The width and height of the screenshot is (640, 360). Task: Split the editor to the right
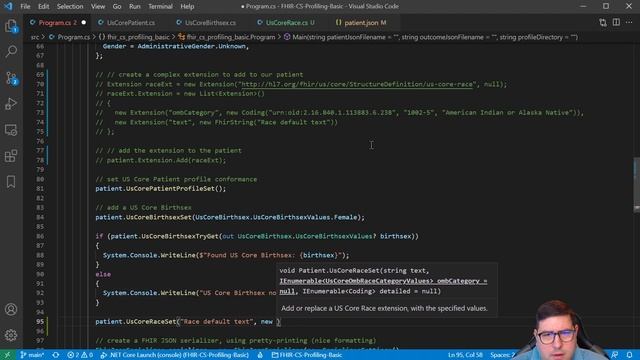[x=616, y=22]
